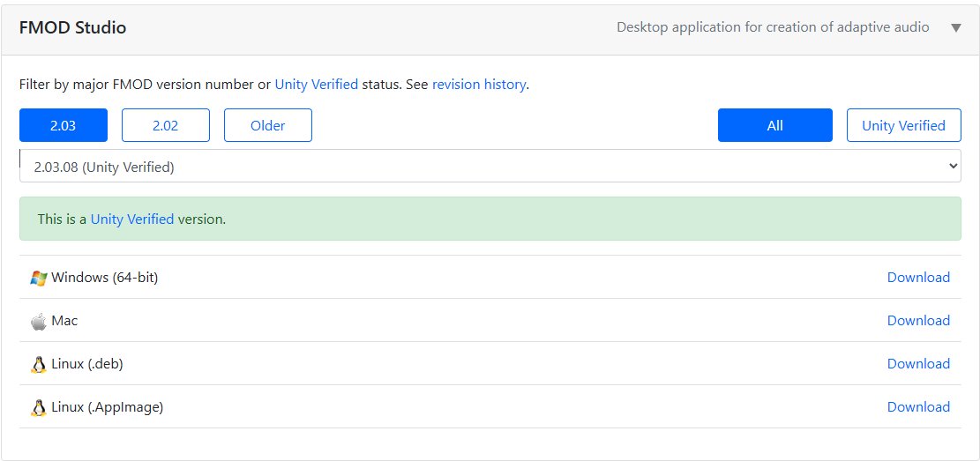Click the penguin icon for Linux (.deb)
The width and height of the screenshot is (980, 461).
click(39, 364)
